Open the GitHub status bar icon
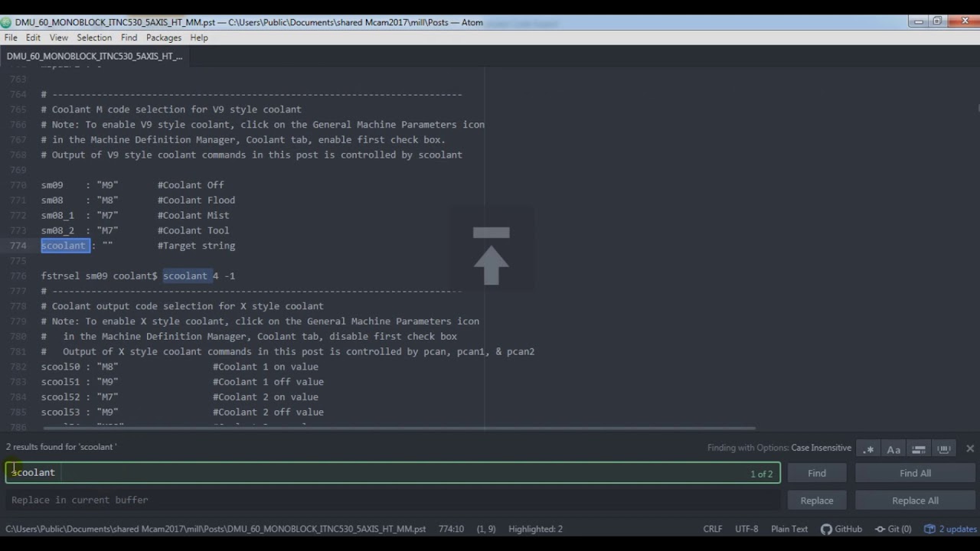The height and width of the screenshot is (551, 980). click(841, 529)
